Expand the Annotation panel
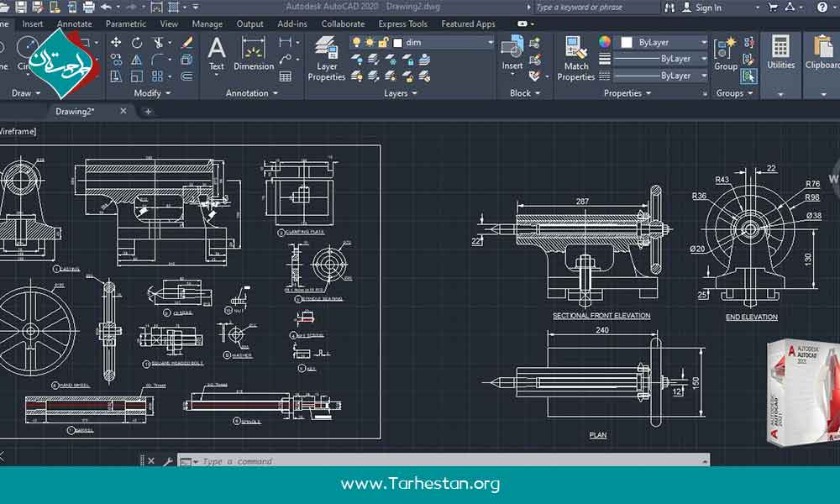Viewport: 840px width, 504px height. point(252,93)
